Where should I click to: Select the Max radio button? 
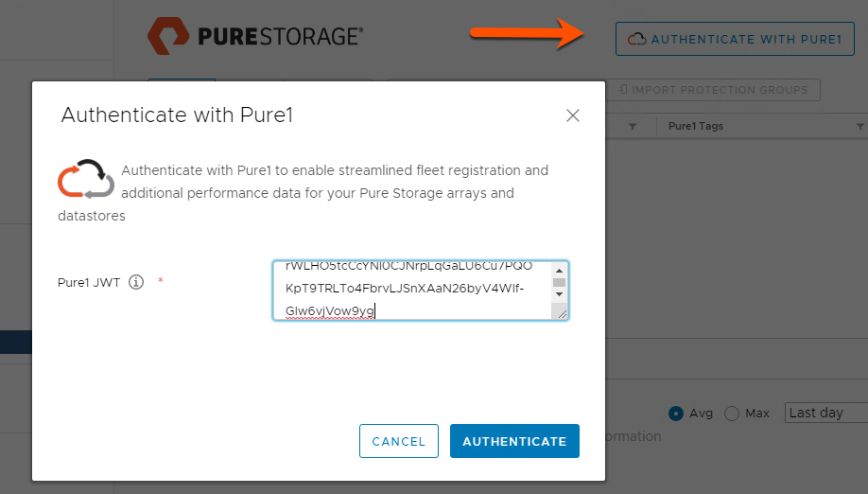click(732, 414)
